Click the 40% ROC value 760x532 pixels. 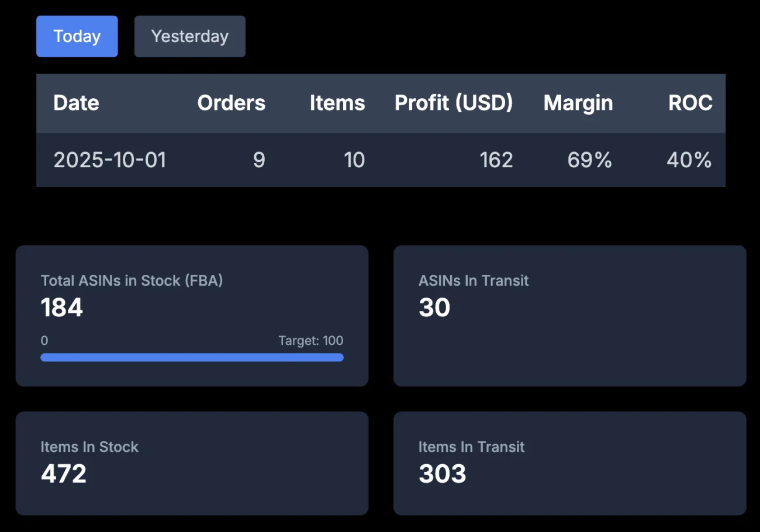[x=689, y=160]
